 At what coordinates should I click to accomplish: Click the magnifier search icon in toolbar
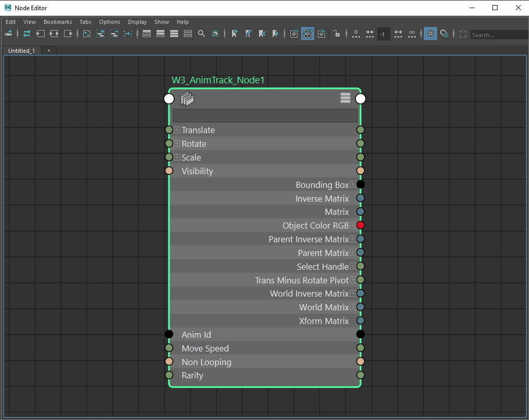(x=202, y=34)
